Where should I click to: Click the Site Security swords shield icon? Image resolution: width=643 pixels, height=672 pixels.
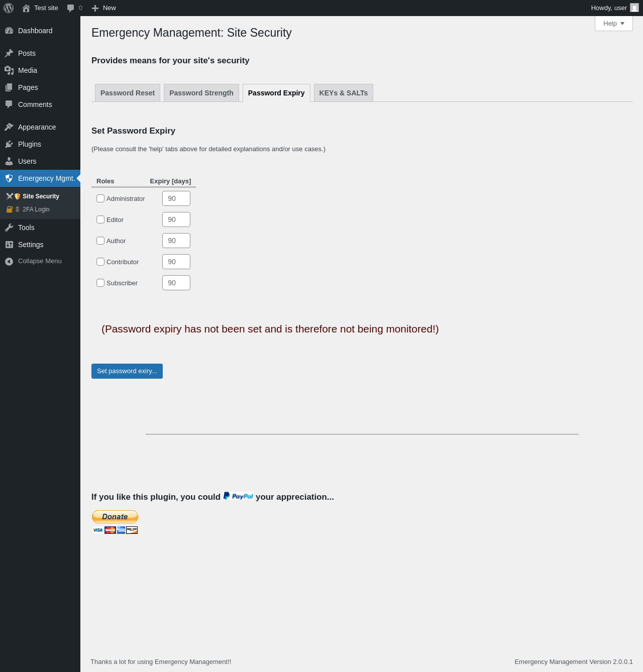point(13,196)
